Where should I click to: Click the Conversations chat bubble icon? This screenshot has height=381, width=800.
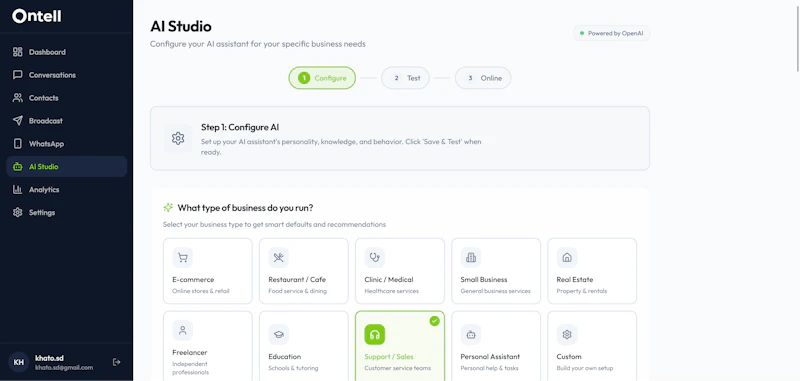[x=18, y=75]
